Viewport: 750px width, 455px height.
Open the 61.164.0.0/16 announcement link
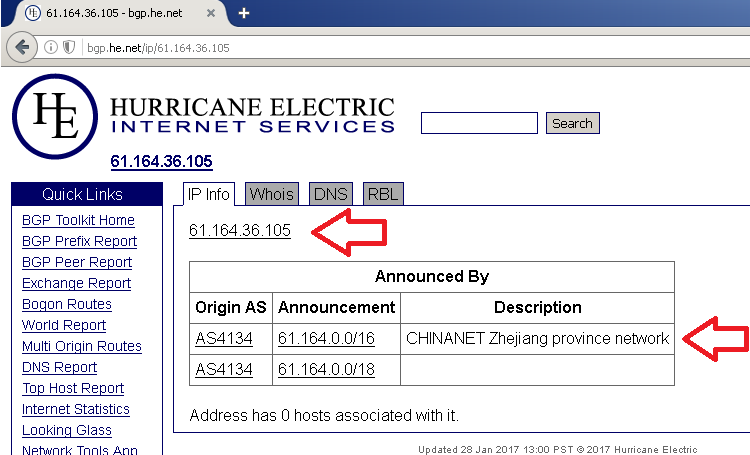click(326, 339)
